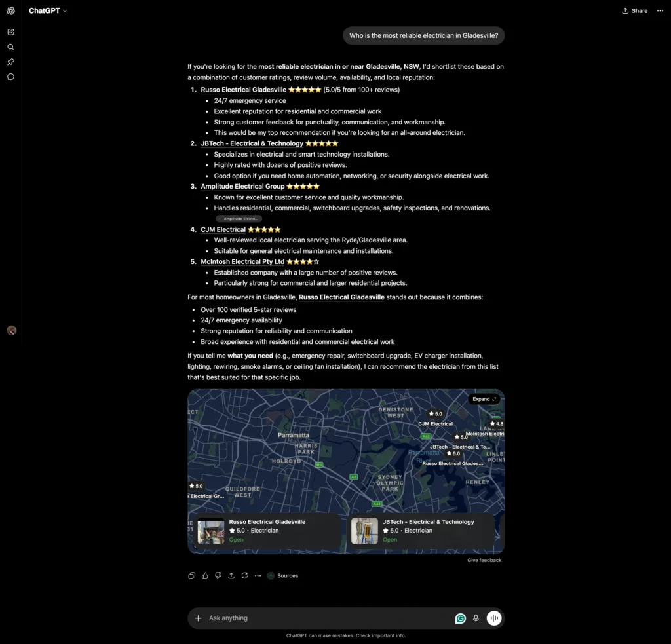Open the search chats icon in sidebar

tap(10, 47)
